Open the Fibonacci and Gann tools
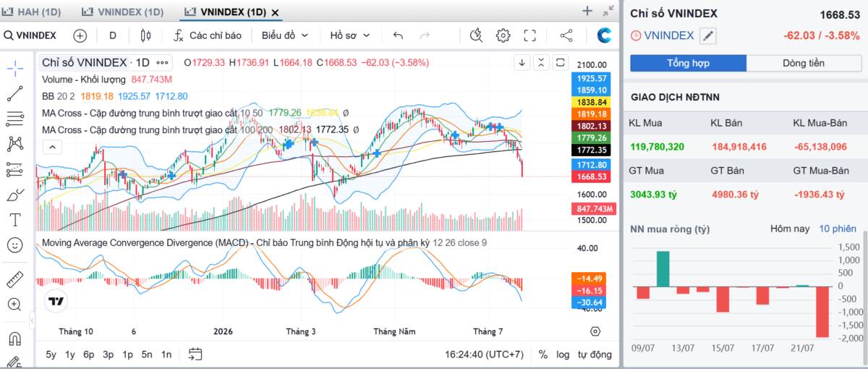Image resolution: width=868 pixels, height=369 pixels. pos(15,119)
